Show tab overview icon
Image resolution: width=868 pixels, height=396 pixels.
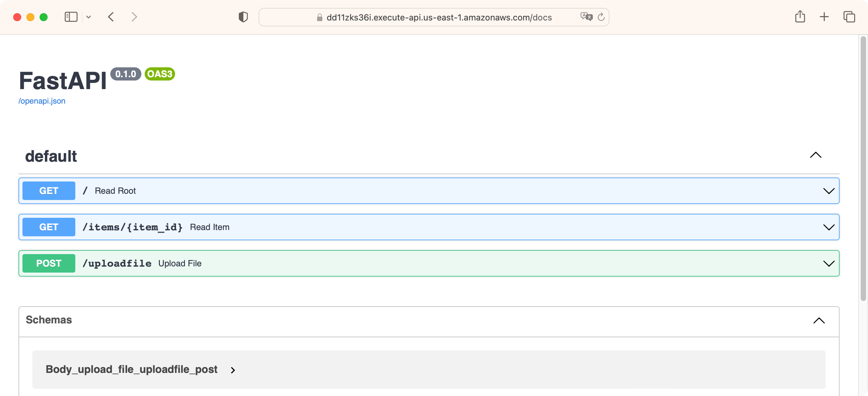pyautogui.click(x=849, y=17)
